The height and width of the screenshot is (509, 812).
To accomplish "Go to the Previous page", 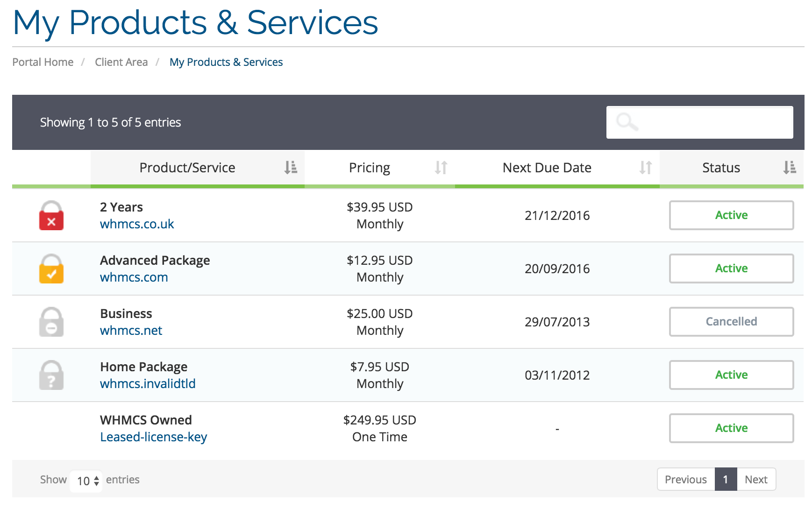I will 686,480.
